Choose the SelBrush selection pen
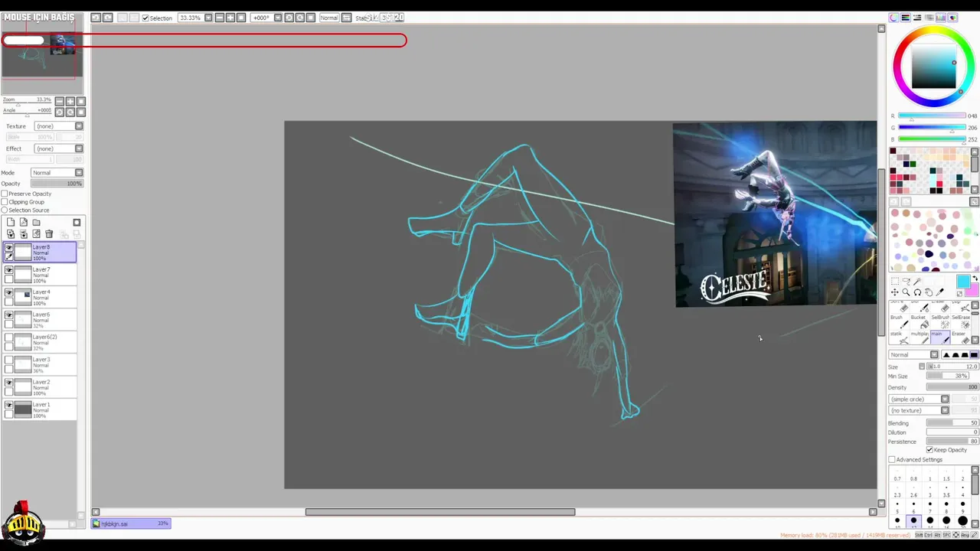 pos(940,322)
